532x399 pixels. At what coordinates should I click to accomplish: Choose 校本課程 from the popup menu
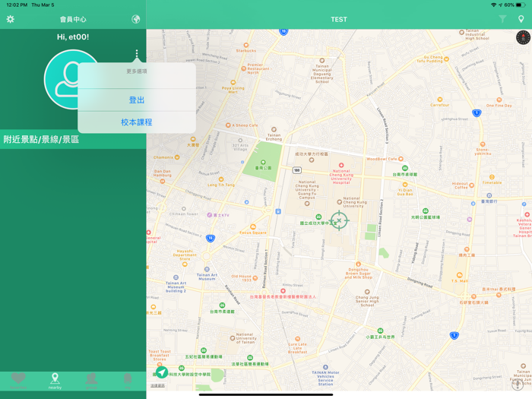pyautogui.click(x=137, y=122)
